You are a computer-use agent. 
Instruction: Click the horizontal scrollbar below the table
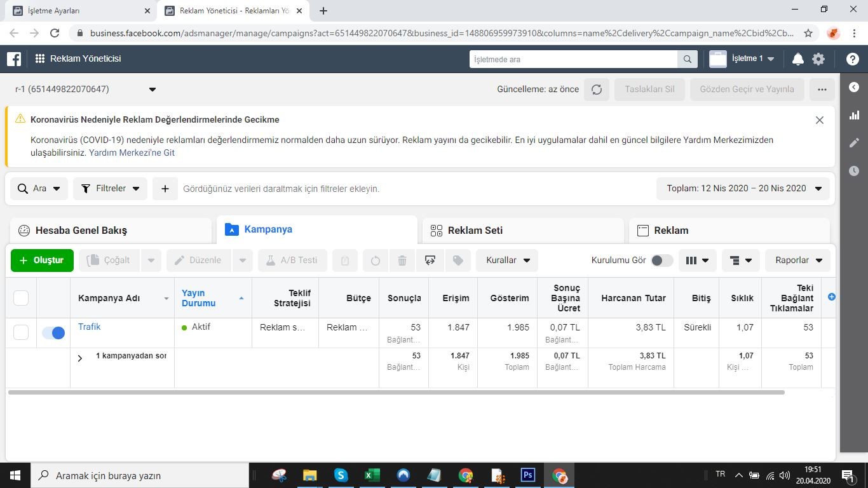coord(397,393)
